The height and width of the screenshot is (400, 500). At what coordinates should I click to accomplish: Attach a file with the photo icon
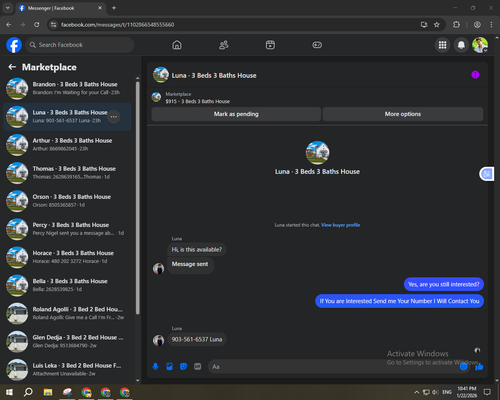(169, 367)
